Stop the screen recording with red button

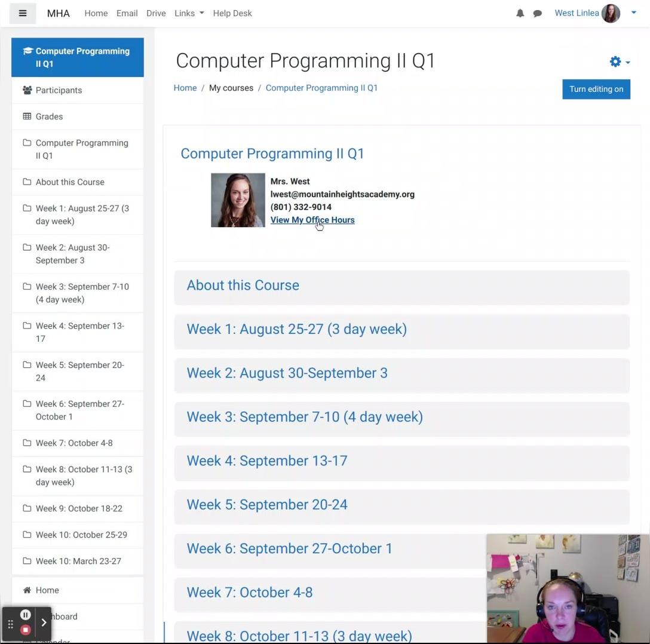(x=25, y=630)
